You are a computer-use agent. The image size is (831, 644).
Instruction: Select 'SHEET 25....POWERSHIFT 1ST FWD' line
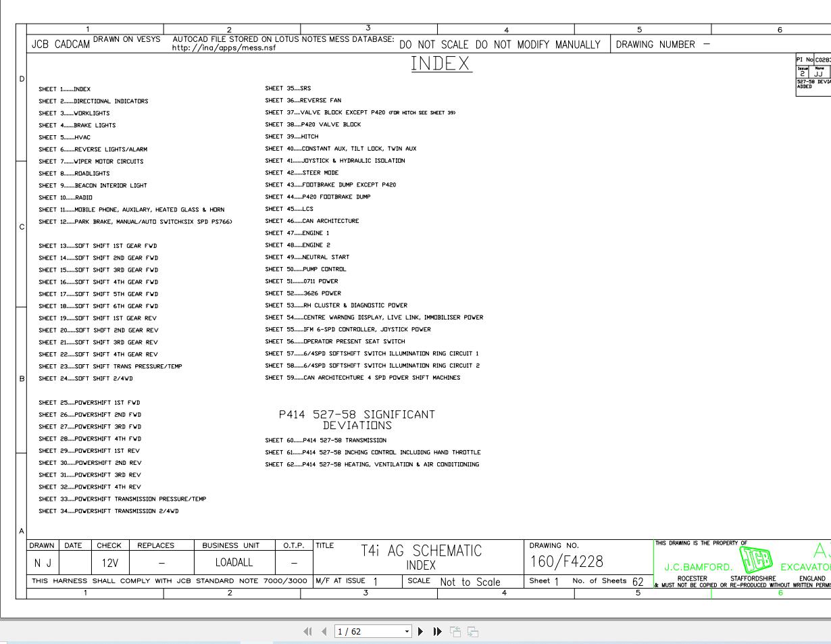tap(89, 403)
